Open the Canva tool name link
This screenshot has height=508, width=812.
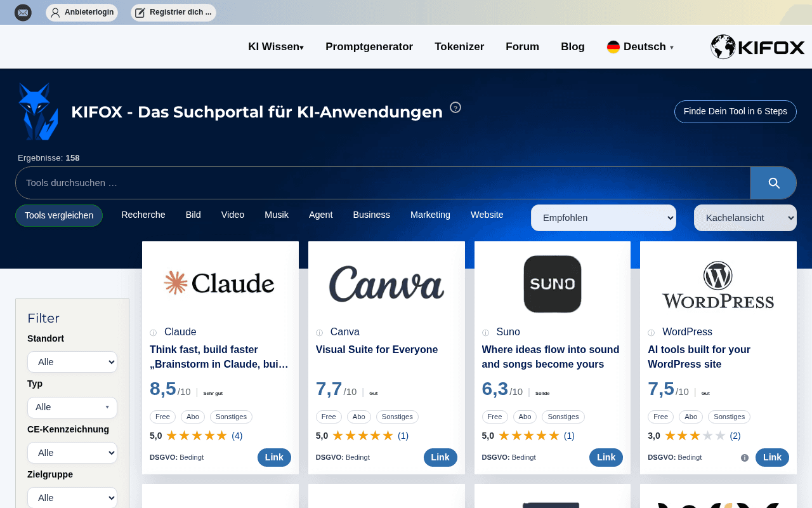(345, 332)
